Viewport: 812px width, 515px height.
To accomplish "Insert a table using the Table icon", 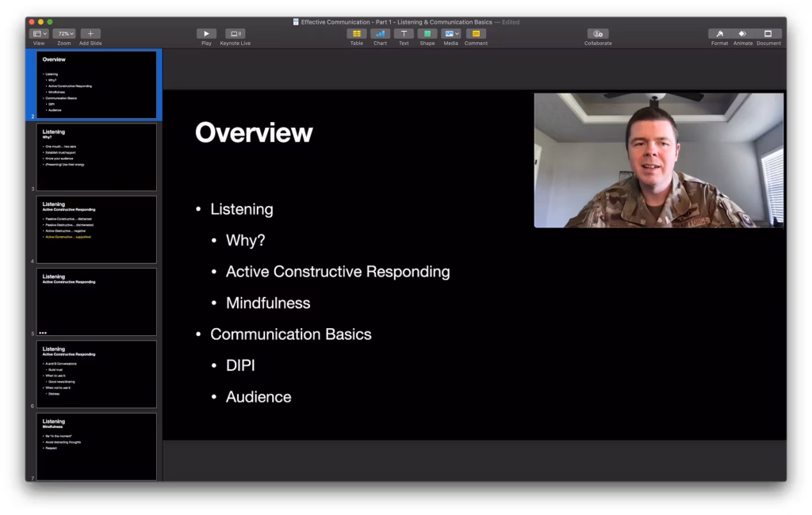I will point(357,34).
